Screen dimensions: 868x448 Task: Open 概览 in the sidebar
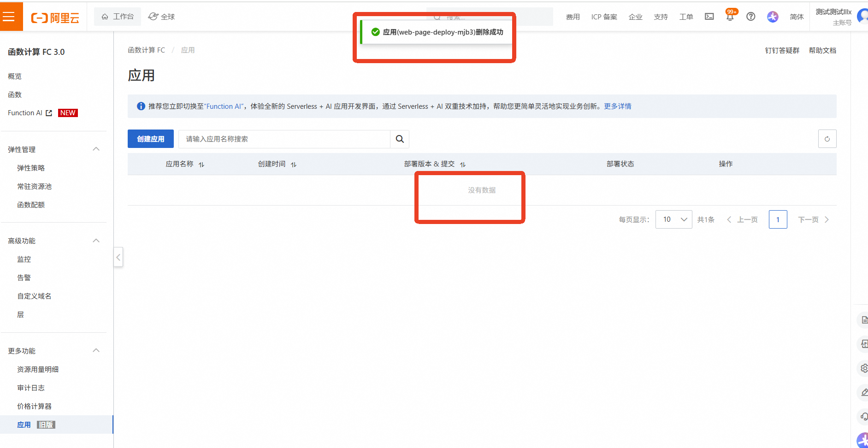pyautogui.click(x=15, y=76)
